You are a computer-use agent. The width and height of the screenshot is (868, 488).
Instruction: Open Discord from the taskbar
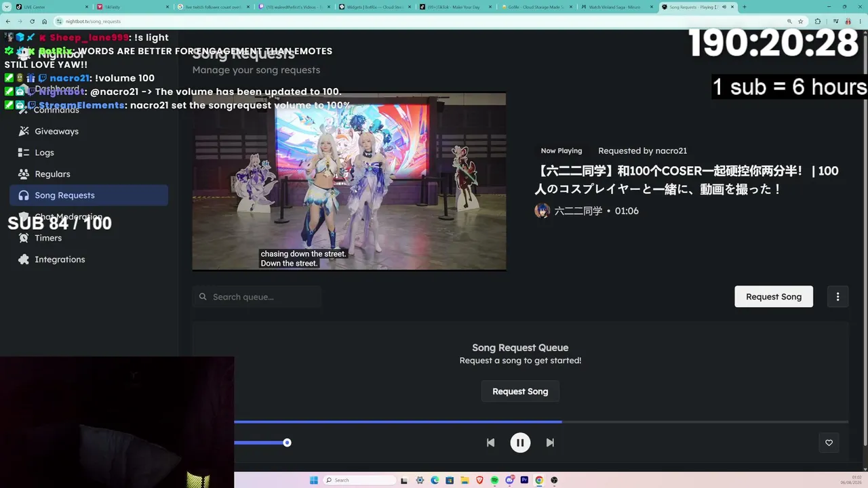(x=509, y=480)
